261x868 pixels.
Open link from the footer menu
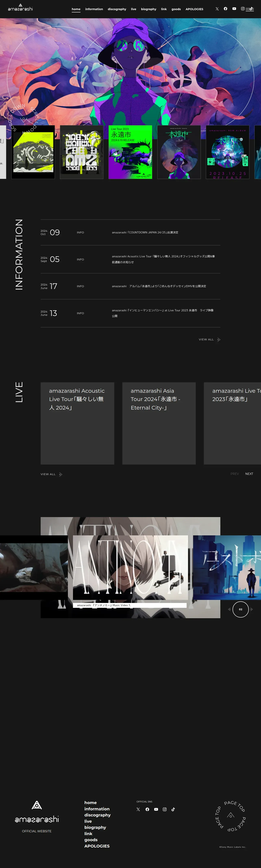(88, 834)
